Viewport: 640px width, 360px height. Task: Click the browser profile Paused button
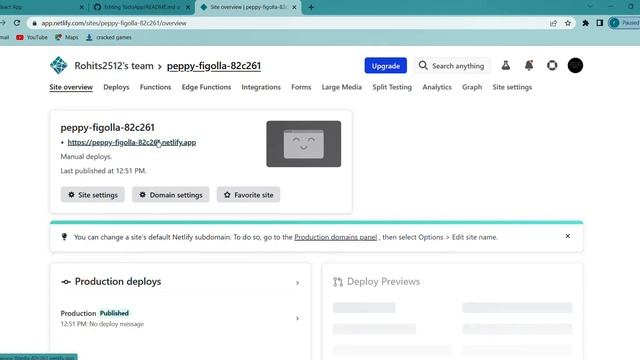click(x=624, y=23)
